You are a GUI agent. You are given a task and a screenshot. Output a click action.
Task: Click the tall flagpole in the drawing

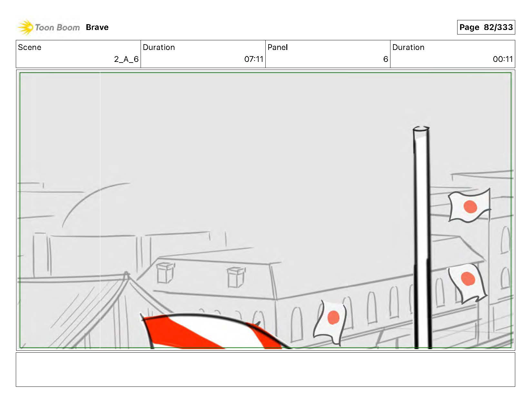tap(422, 238)
